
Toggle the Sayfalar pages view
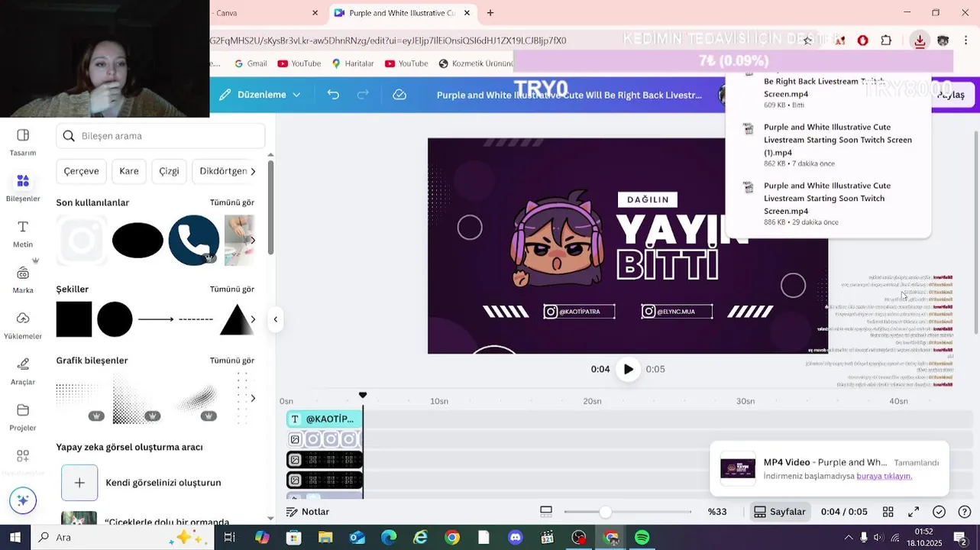coord(780,512)
